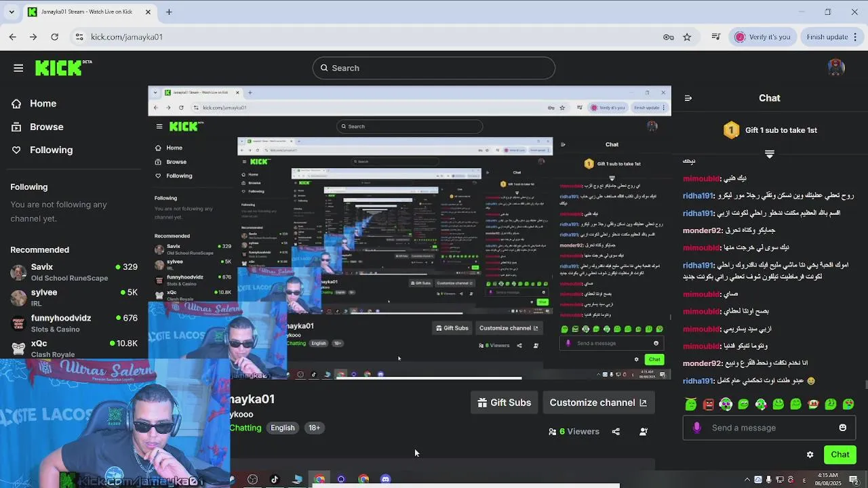Open the taskbar clock 4:15 AM
Screen dimensions: 868x488
pos(827,479)
